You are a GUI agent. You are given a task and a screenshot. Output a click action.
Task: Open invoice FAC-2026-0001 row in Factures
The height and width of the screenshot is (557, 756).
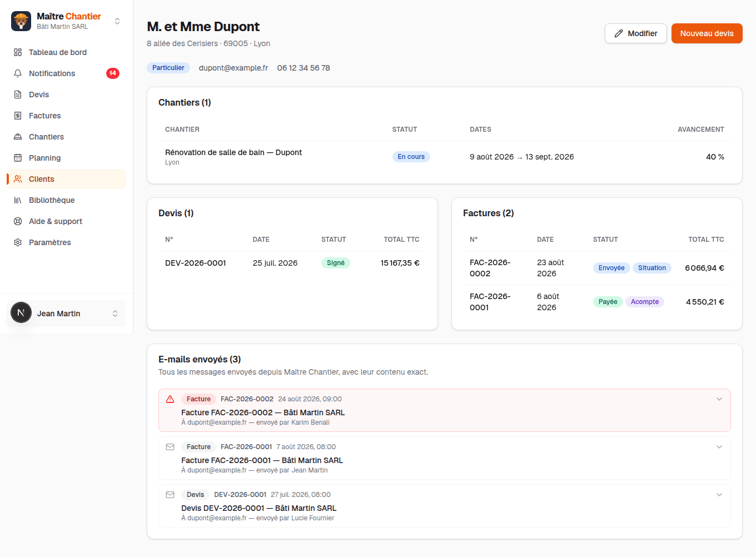click(x=597, y=302)
